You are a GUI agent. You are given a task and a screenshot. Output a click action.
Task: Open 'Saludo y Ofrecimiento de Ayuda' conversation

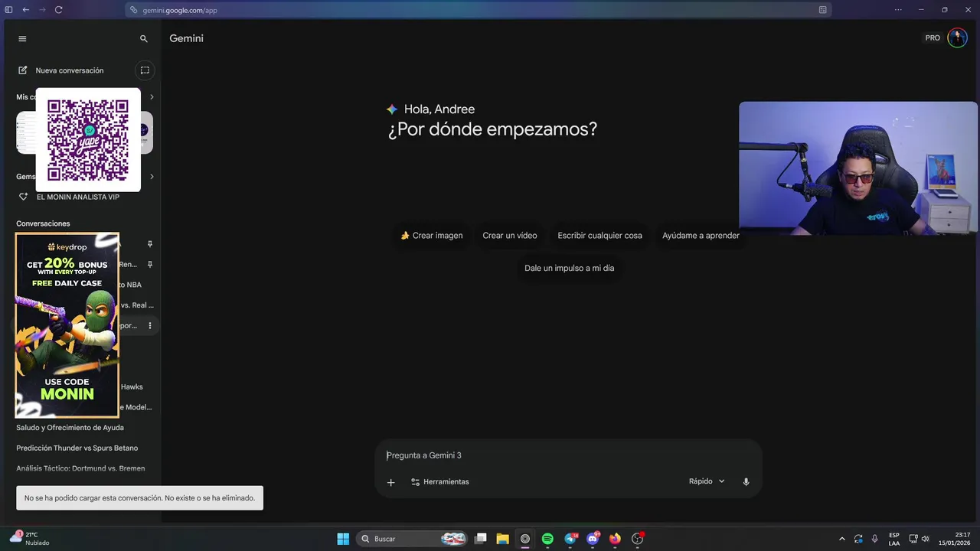click(70, 428)
